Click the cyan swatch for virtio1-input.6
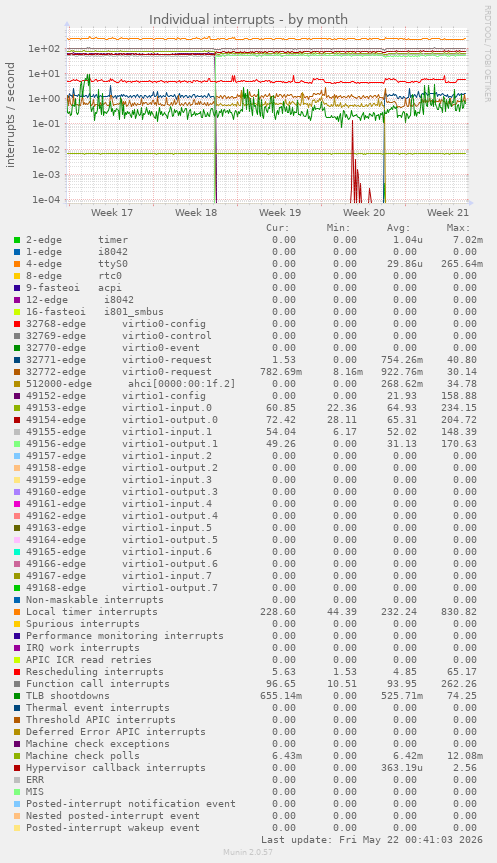 [x=17, y=552]
